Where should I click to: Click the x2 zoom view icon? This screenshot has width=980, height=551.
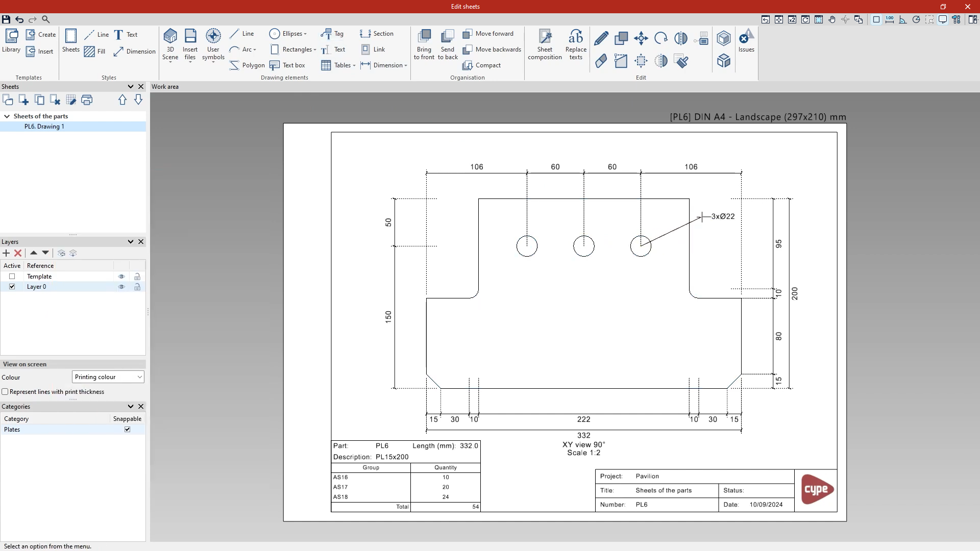(x=792, y=19)
